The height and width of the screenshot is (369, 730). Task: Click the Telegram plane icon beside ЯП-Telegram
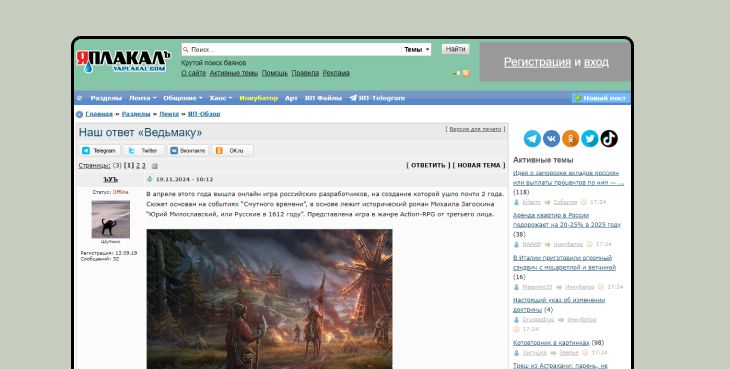click(x=353, y=98)
